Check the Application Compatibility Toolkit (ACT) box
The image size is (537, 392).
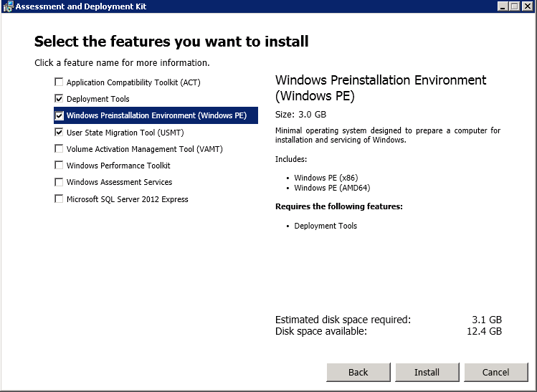tap(59, 82)
